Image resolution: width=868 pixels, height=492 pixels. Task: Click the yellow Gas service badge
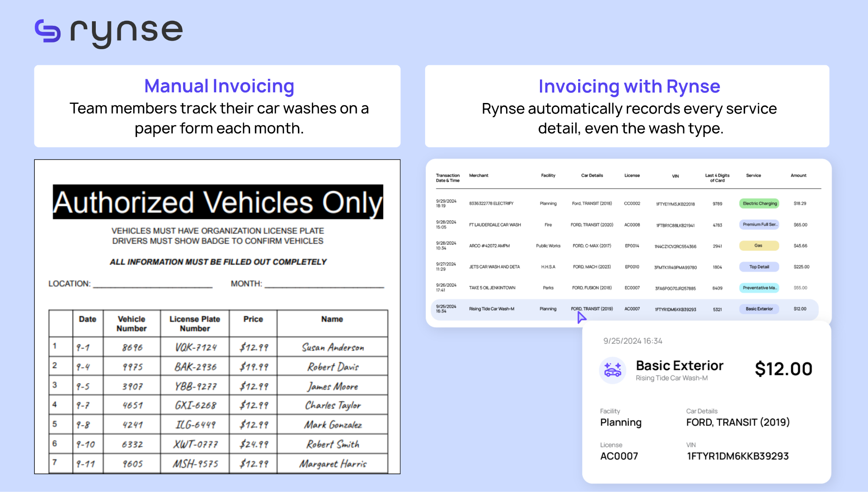(759, 246)
